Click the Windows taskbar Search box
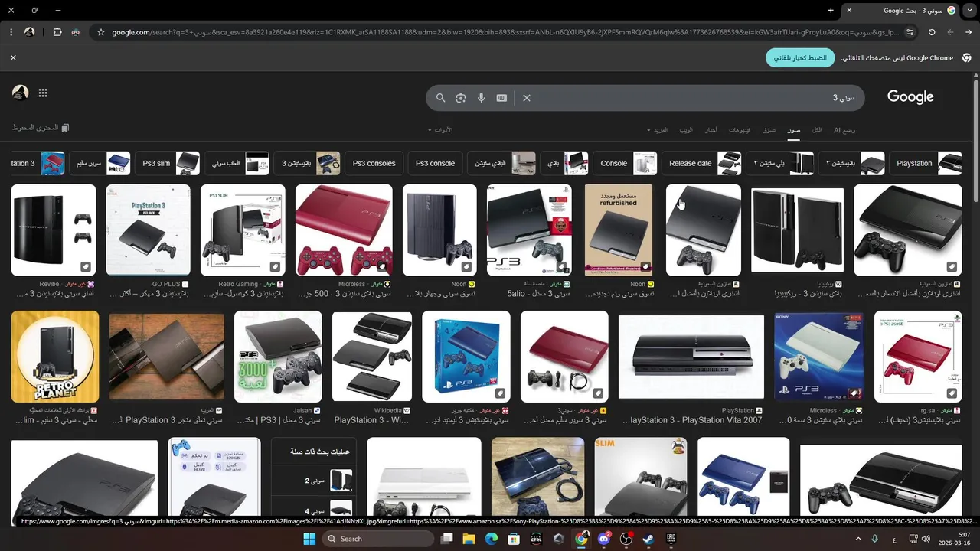Viewport: 980px width, 551px height. pos(378,539)
